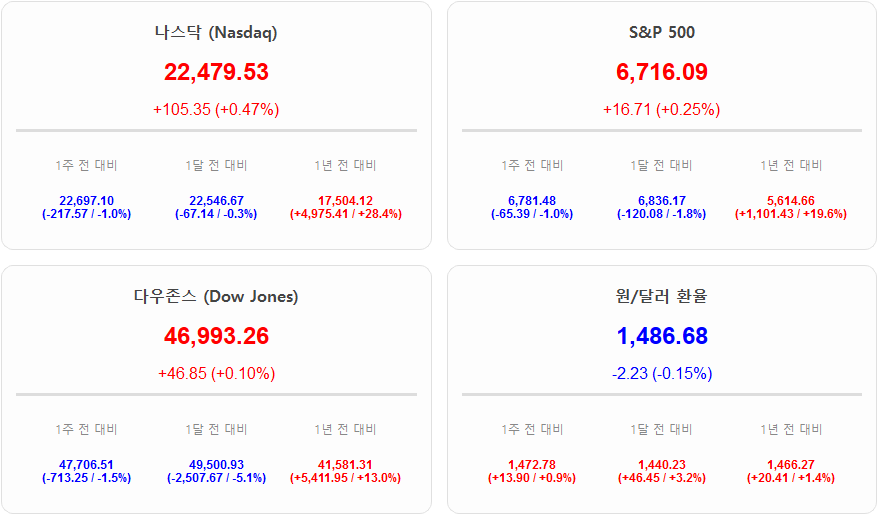This screenshot has height=516, width=879.
Task: Click the 다우존스 (Dow Jones) card title
Action: pyautogui.click(x=216, y=296)
